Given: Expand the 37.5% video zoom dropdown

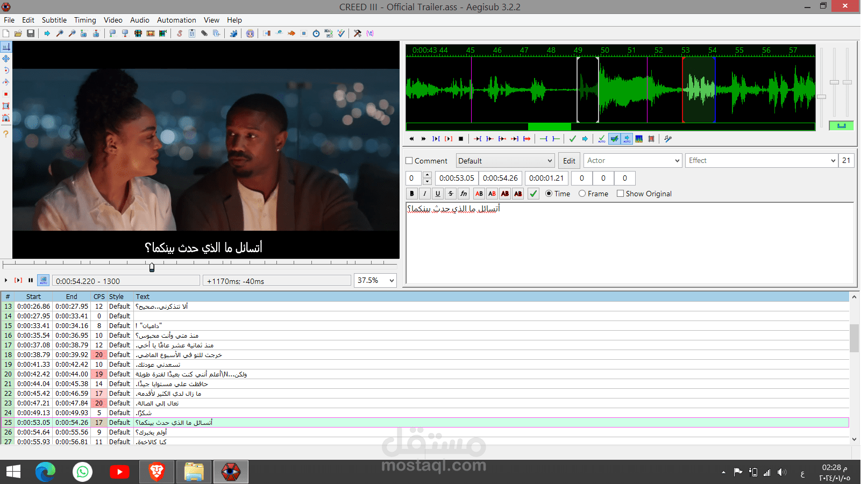Looking at the screenshot, I should point(375,280).
